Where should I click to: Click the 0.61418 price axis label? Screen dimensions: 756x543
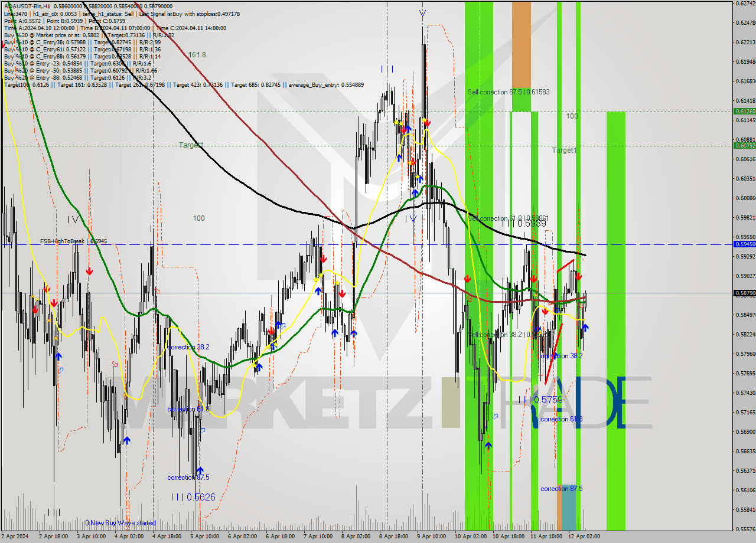tap(745, 101)
